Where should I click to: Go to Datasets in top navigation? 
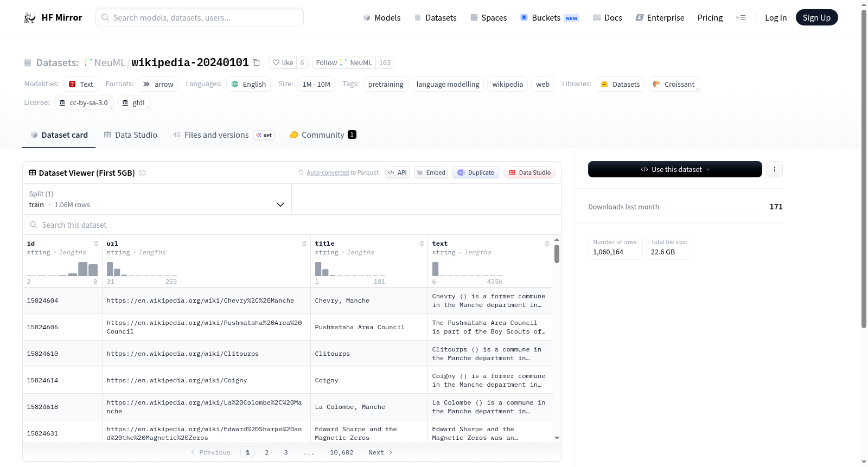coord(435,18)
